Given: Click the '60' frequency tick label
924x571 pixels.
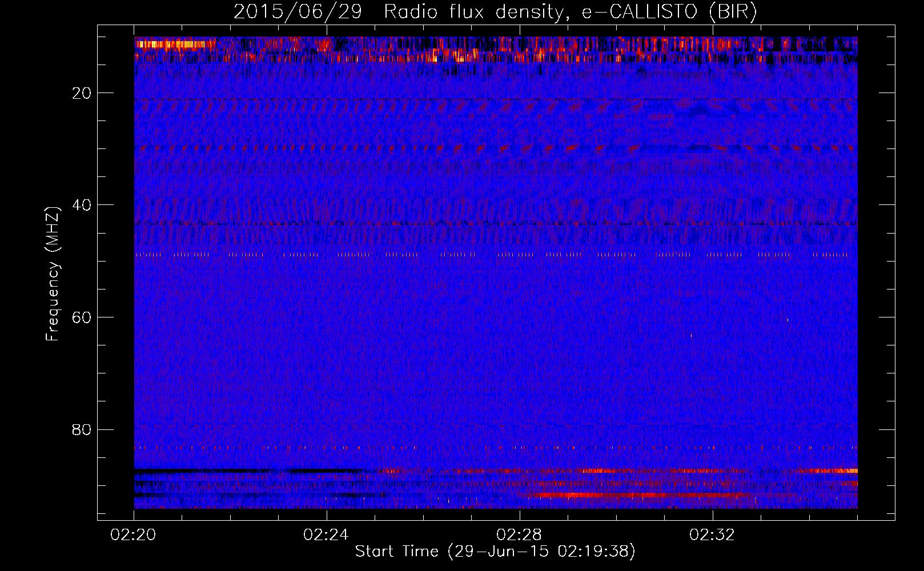Looking at the screenshot, I should tap(82, 317).
